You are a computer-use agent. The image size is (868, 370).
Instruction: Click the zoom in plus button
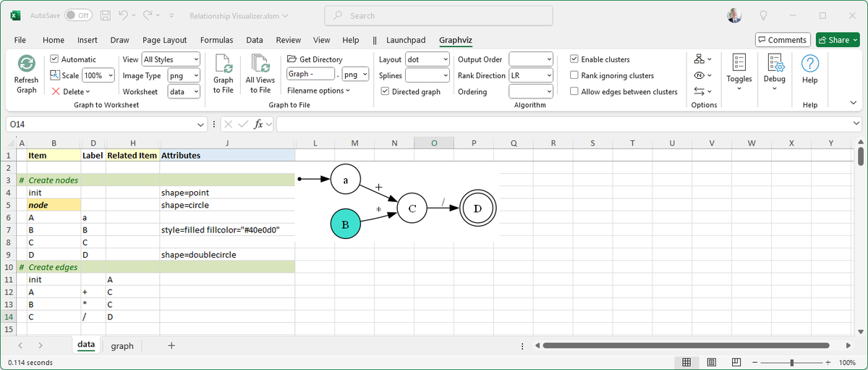(x=828, y=362)
